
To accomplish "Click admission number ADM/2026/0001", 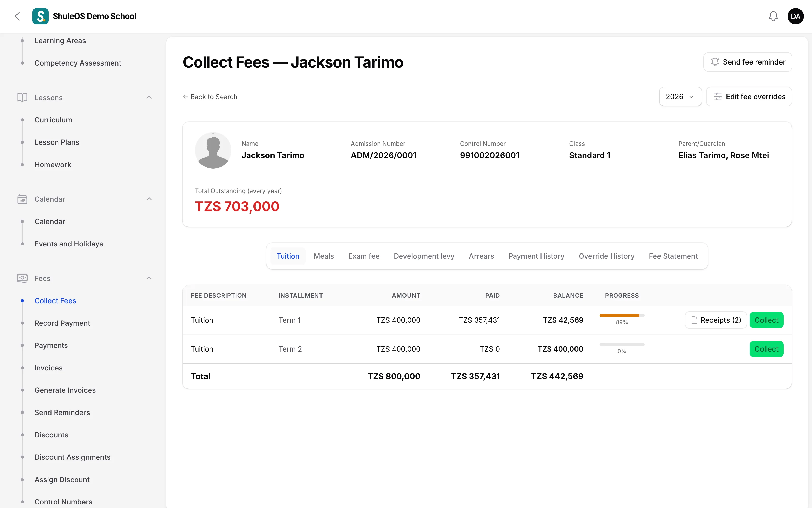I will pyautogui.click(x=383, y=155).
